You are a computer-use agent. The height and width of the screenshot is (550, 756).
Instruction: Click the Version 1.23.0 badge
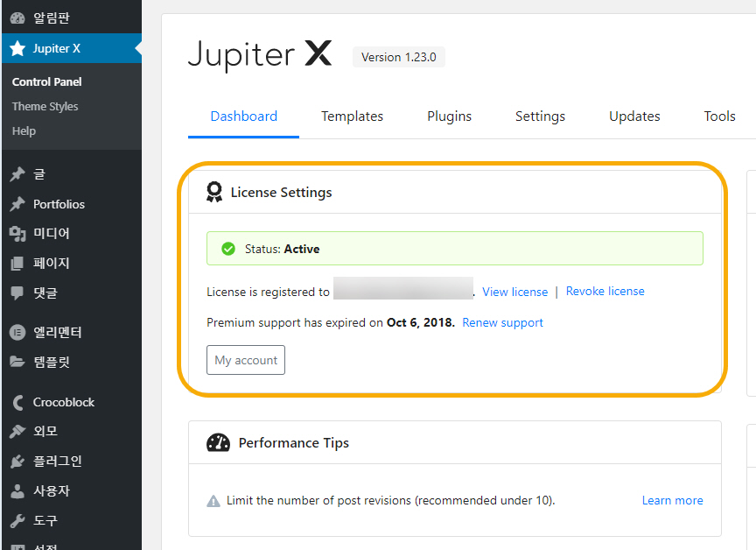(399, 57)
